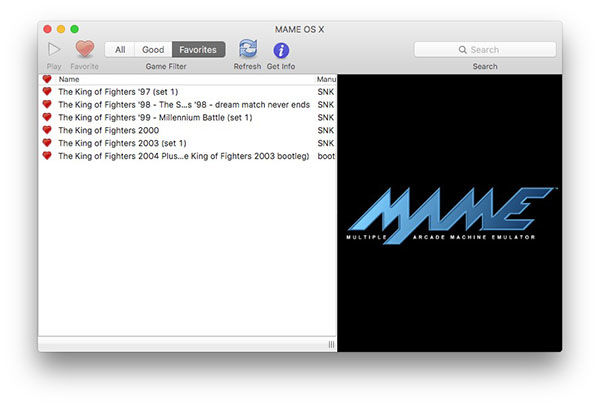The image size is (600, 406).
Task: Click inside the Search text field
Action: [x=500, y=50]
